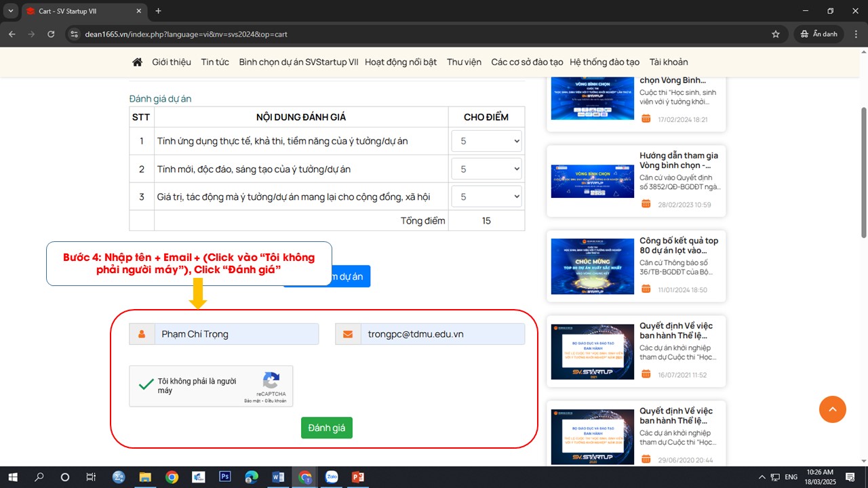Open PowerPoint from the taskbar
The height and width of the screenshot is (488, 868).
click(x=358, y=477)
